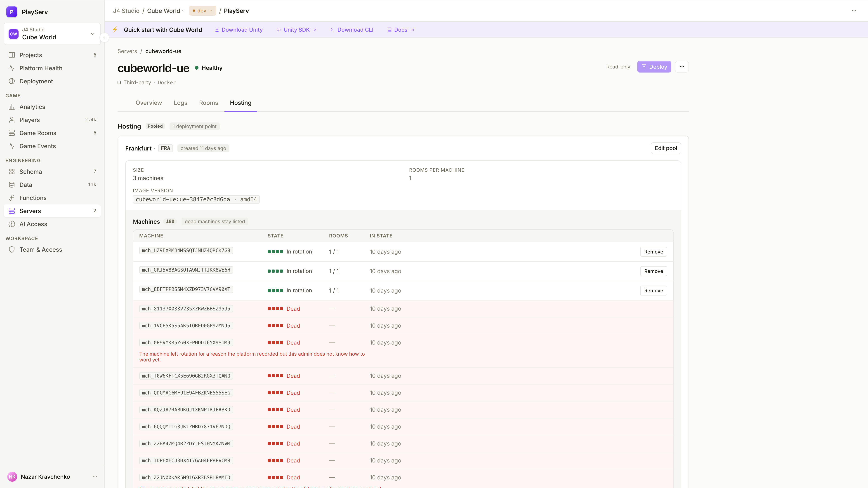This screenshot has height=488, width=868.
Task: Open AI Access in the sidebar
Action: tap(52, 224)
